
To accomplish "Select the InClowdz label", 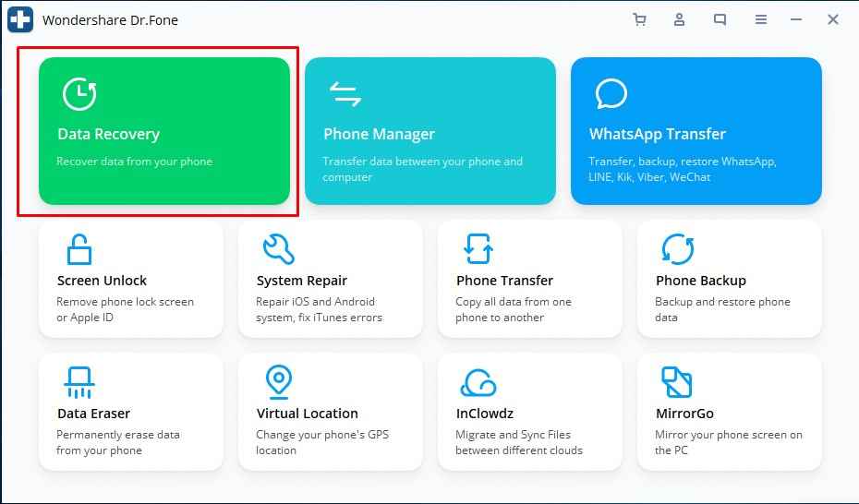I will pyautogui.click(x=485, y=414).
